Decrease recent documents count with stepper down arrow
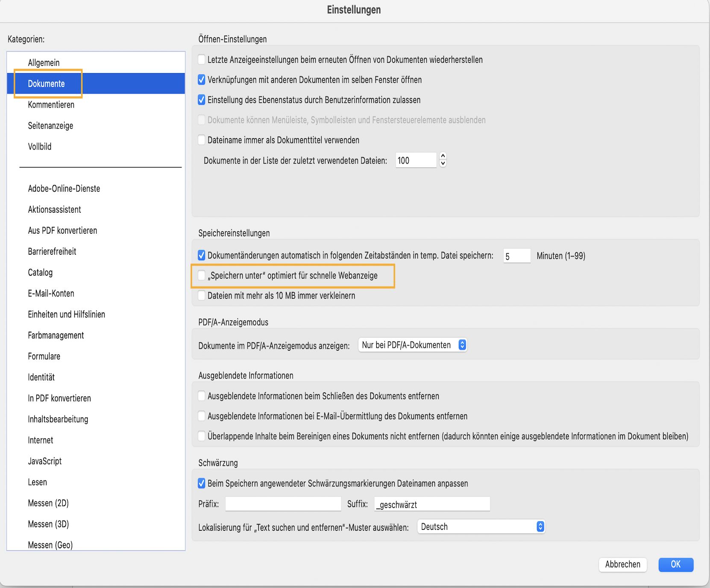This screenshot has width=710, height=588. (x=443, y=163)
